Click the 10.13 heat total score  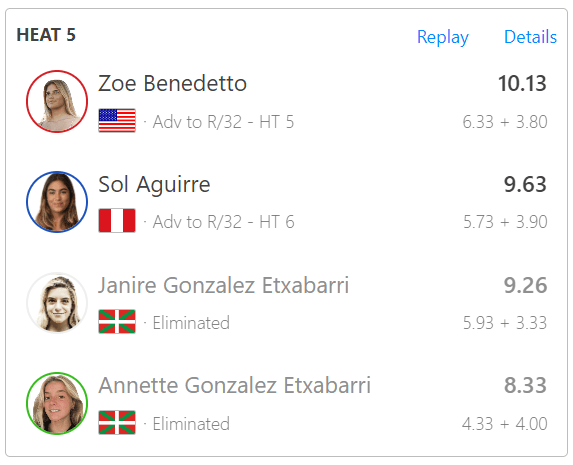click(522, 83)
